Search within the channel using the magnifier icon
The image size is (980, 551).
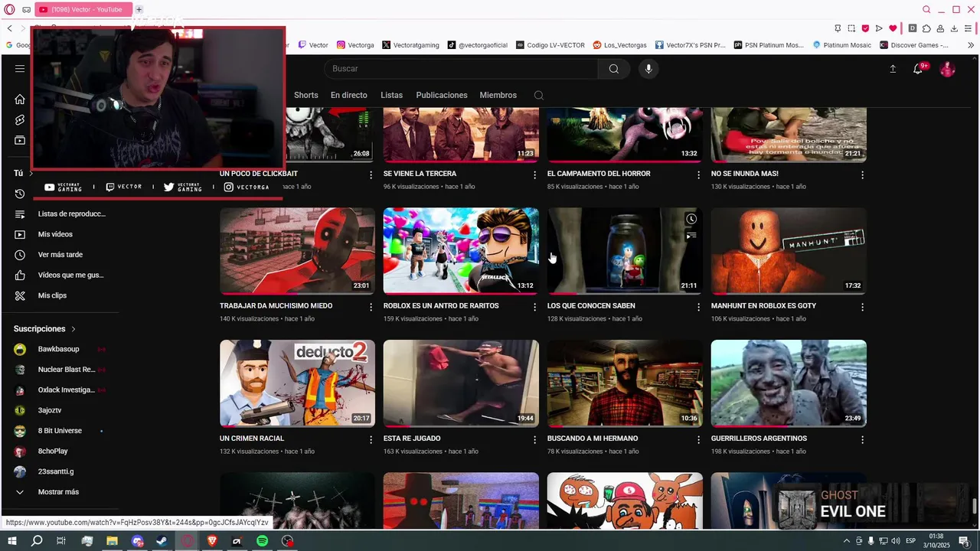[x=539, y=96]
